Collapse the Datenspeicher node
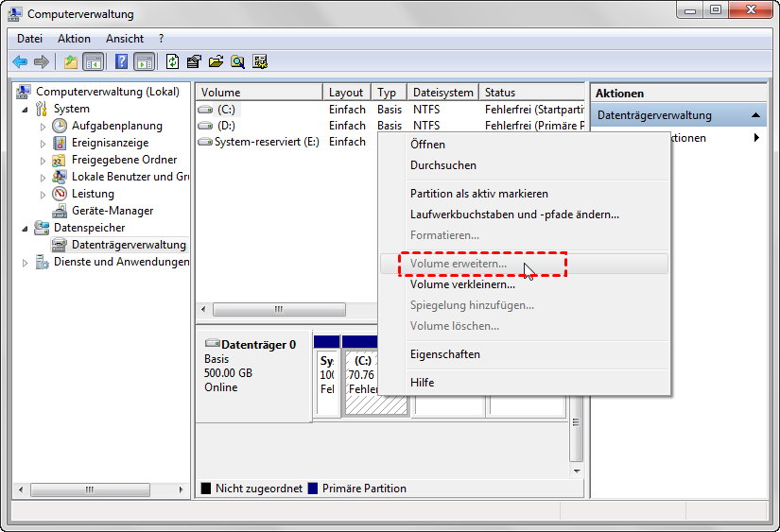The image size is (780, 532). pyautogui.click(x=25, y=229)
